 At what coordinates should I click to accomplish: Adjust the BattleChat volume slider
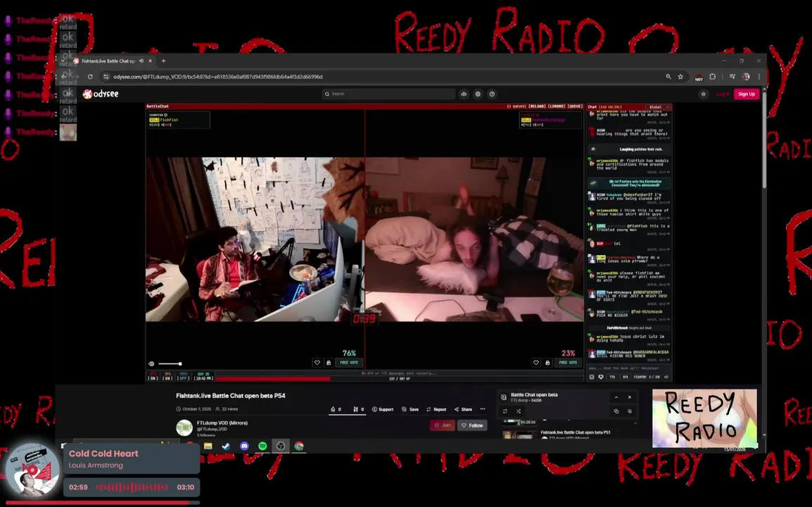pyautogui.click(x=170, y=364)
